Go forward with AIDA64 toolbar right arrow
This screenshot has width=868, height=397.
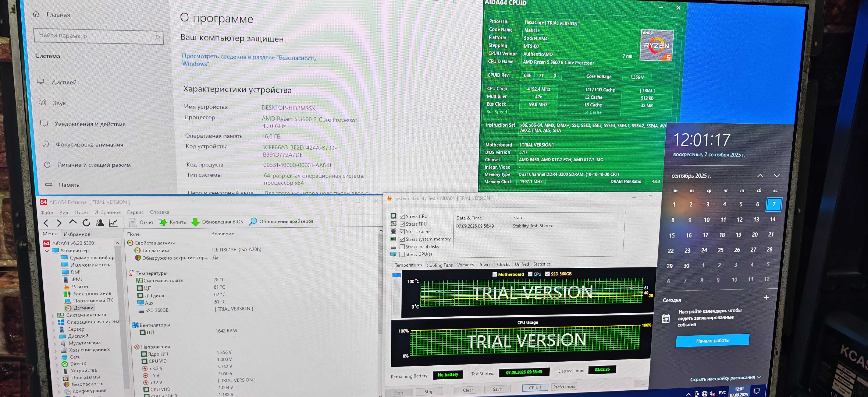[59, 223]
